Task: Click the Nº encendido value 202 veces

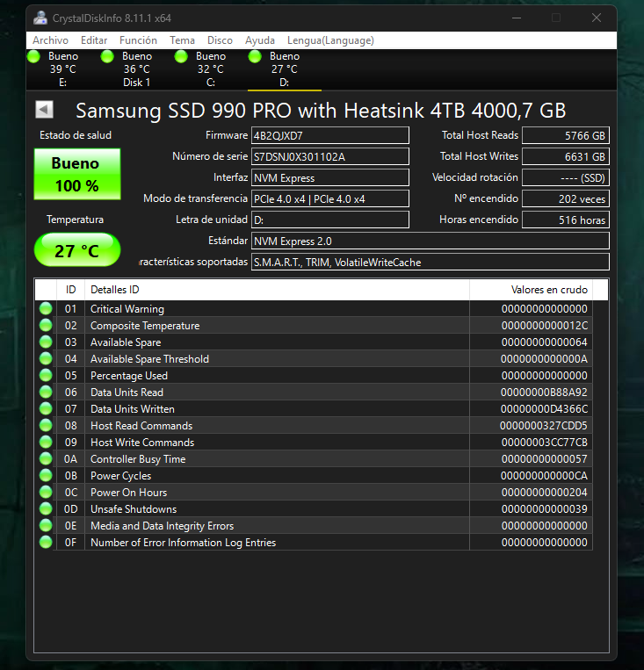Action: coord(566,198)
